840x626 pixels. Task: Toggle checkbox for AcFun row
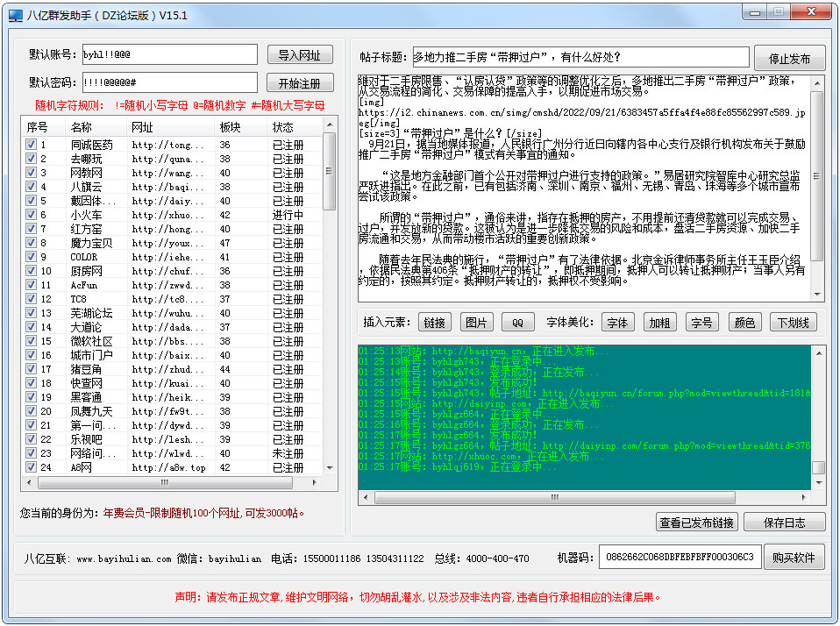coord(31,285)
